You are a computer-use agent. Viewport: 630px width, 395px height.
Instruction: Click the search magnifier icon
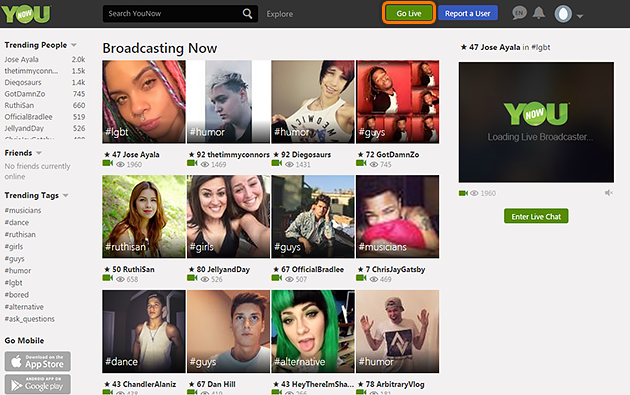248,14
